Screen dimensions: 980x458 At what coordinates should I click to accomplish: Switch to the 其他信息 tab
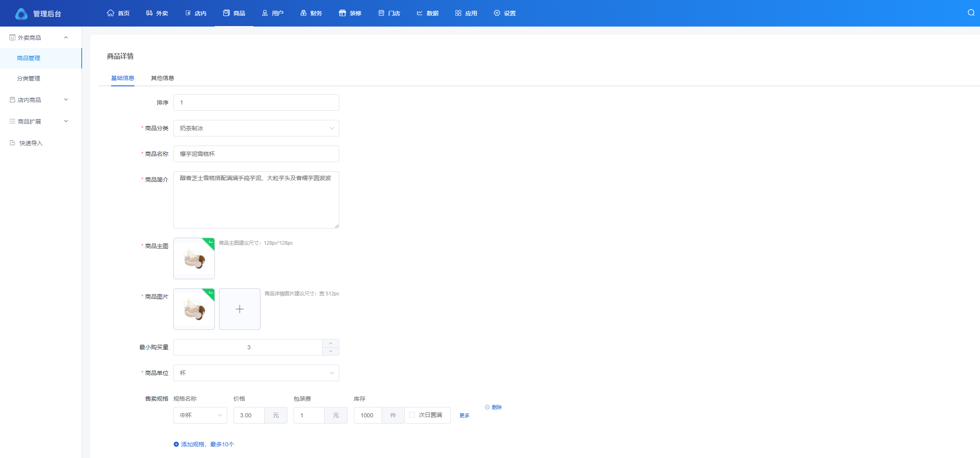[x=162, y=78]
